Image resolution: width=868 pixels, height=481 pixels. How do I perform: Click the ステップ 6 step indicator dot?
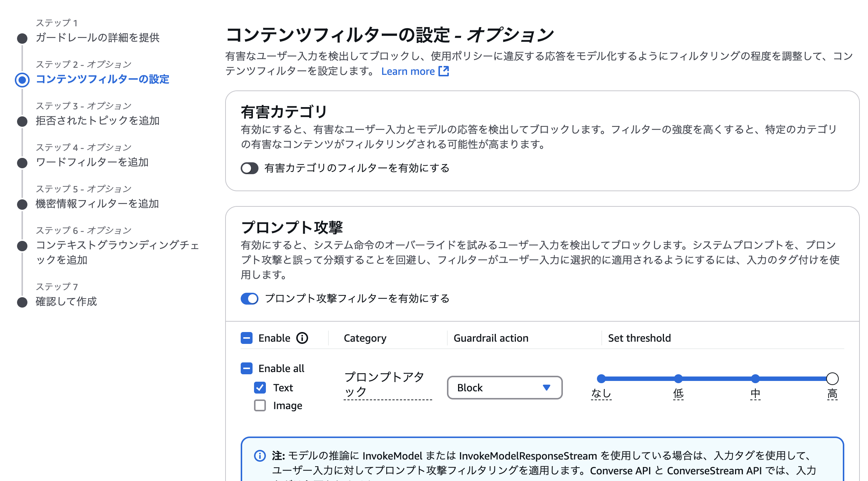tap(22, 245)
